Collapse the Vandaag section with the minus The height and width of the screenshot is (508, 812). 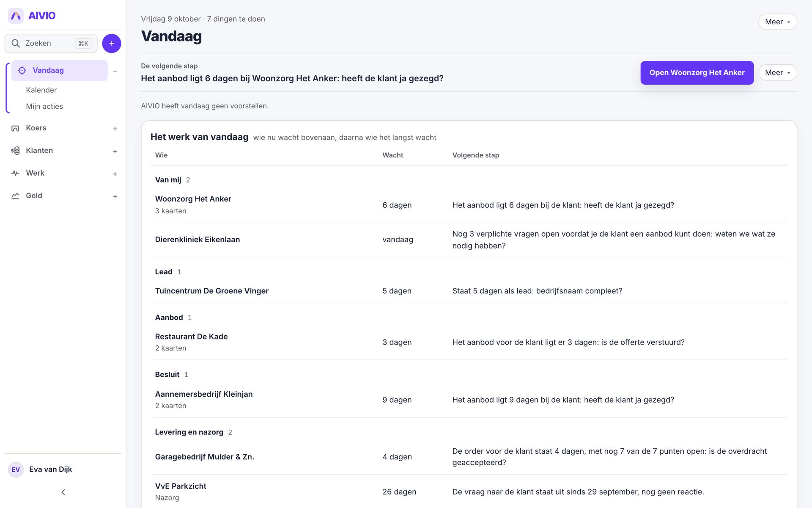tap(115, 71)
